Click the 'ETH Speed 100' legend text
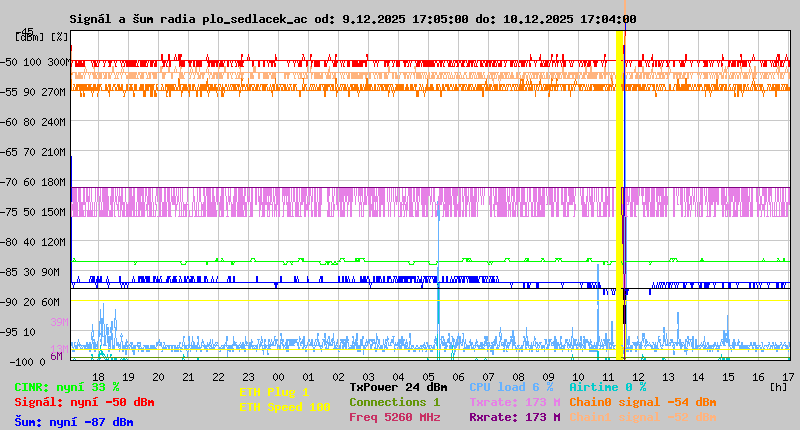Viewport: 800px width, 430px height. [285, 407]
